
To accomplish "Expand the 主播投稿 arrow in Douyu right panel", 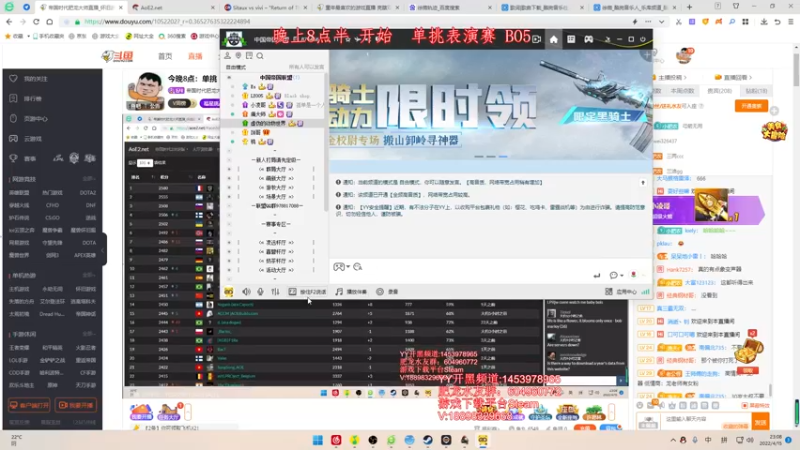I will (x=685, y=78).
